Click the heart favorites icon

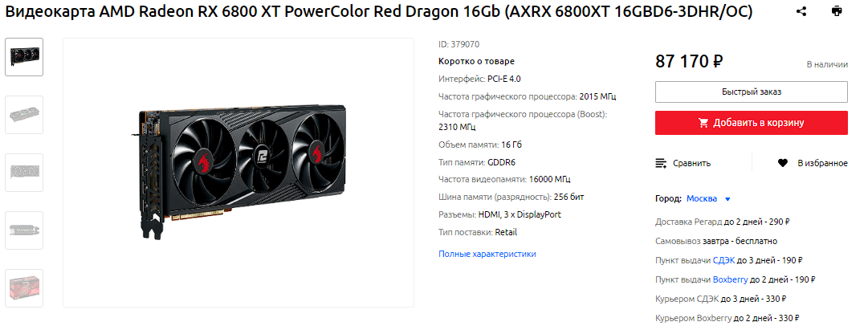[x=782, y=163]
